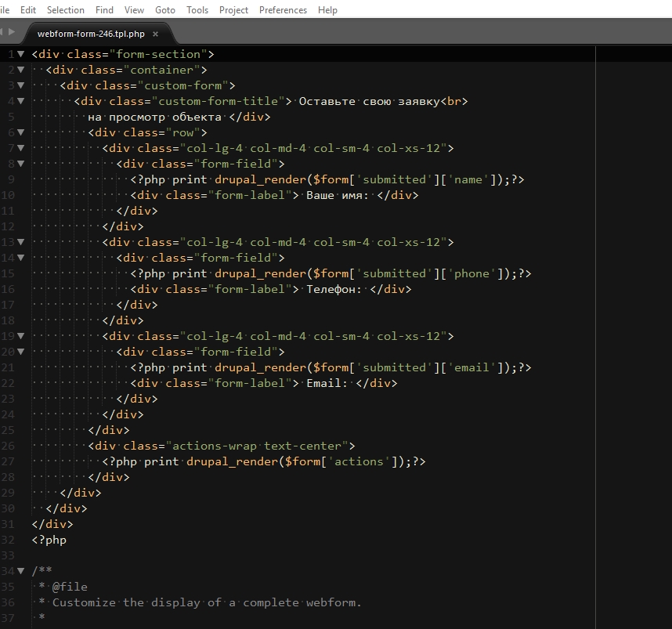Image resolution: width=672 pixels, height=629 pixels.
Task: Collapse fold arrow on line 14
Action: (20, 258)
